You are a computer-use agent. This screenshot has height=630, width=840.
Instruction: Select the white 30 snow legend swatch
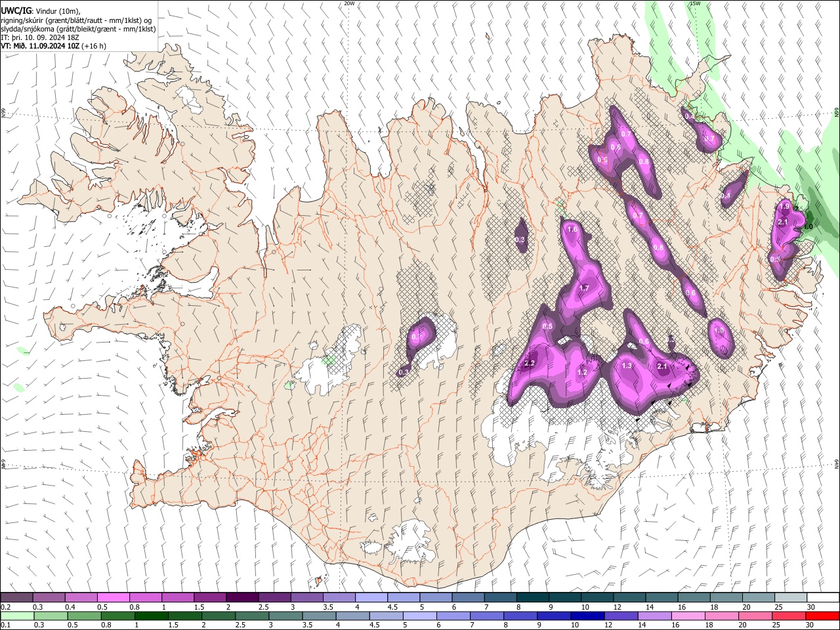click(822, 597)
